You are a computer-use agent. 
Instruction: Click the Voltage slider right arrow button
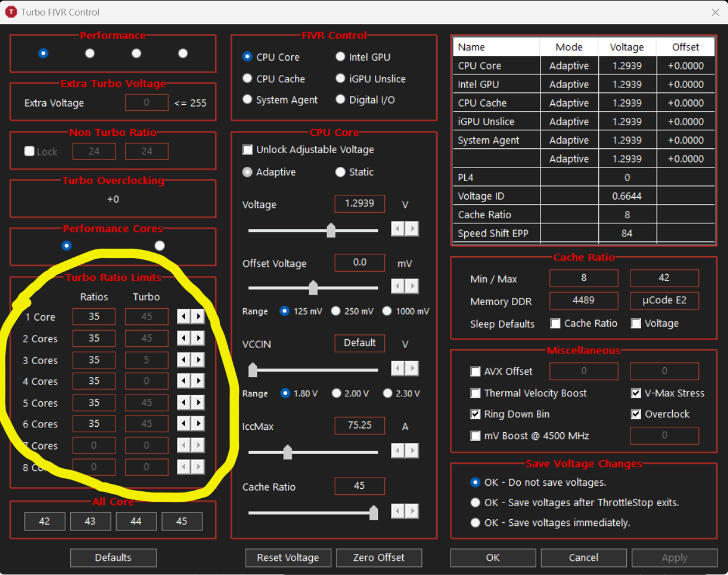(412, 229)
